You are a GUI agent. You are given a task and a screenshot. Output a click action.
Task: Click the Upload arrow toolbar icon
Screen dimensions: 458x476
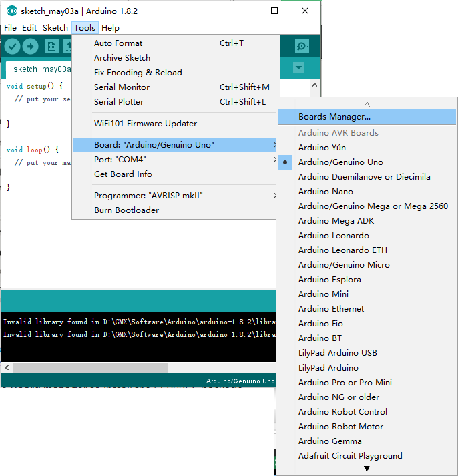pyautogui.click(x=30, y=47)
